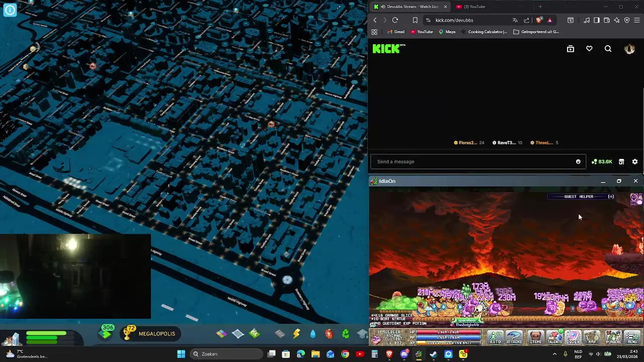
Task: Switch to the Devubbs Stream browser tab
Action: [410, 7]
